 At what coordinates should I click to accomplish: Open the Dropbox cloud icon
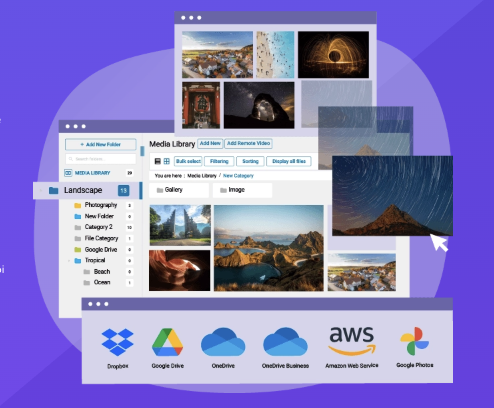118,342
